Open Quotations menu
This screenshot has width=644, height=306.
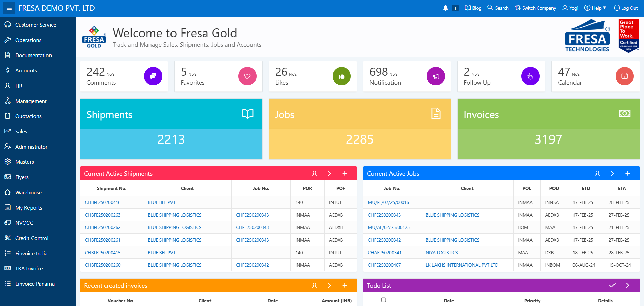pos(38,116)
